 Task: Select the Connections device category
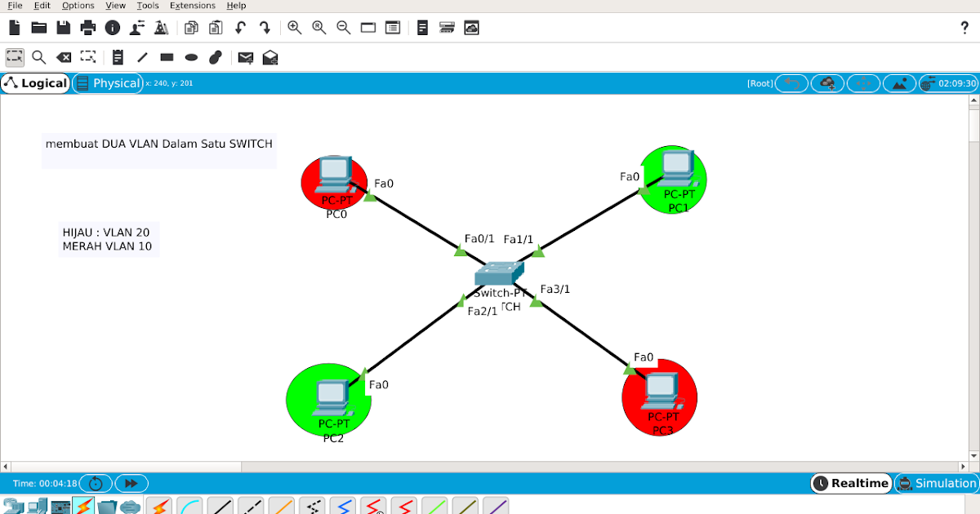pos(83,506)
